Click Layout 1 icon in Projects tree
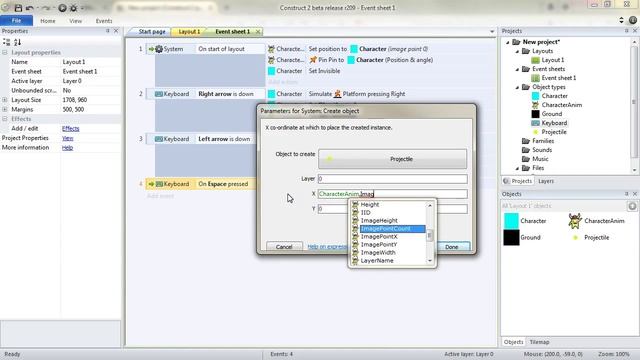This screenshot has height=360, width=640. (536, 60)
